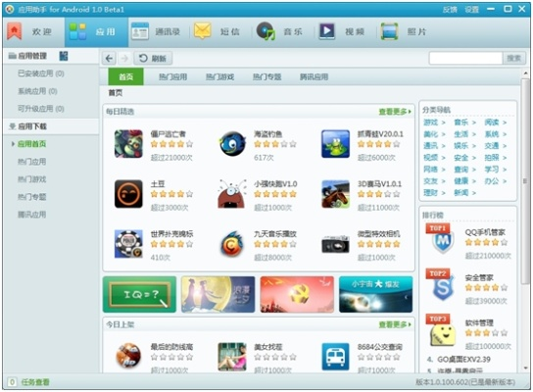Image resolution: width=533 pixels, height=392 pixels.
Task: Click the 刷新 refresh button
Action: tap(153, 59)
